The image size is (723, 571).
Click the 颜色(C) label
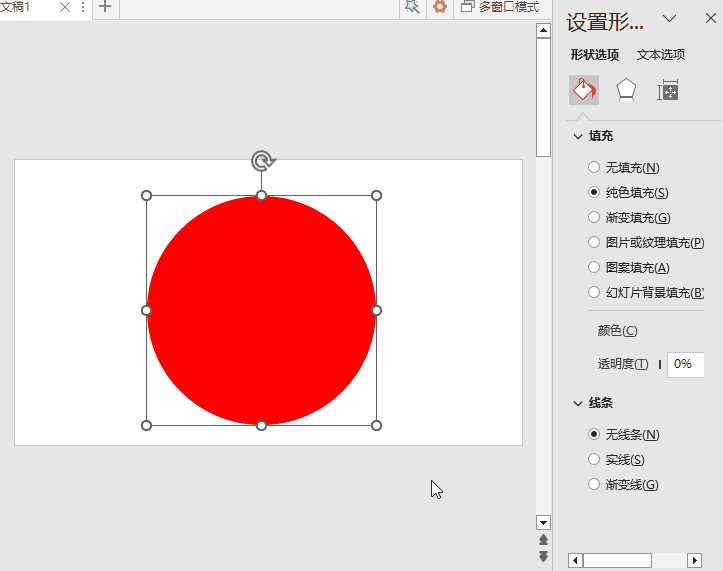(x=617, y=331)
